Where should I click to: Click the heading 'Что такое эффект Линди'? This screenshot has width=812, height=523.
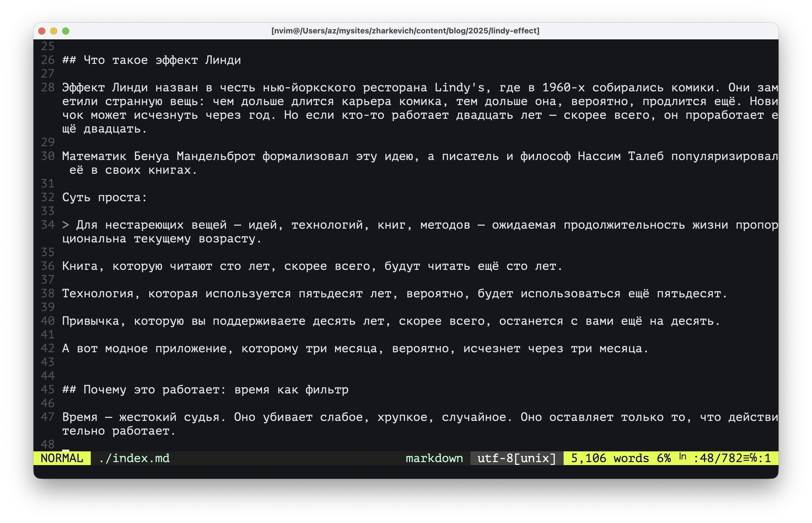click(162, 60)
